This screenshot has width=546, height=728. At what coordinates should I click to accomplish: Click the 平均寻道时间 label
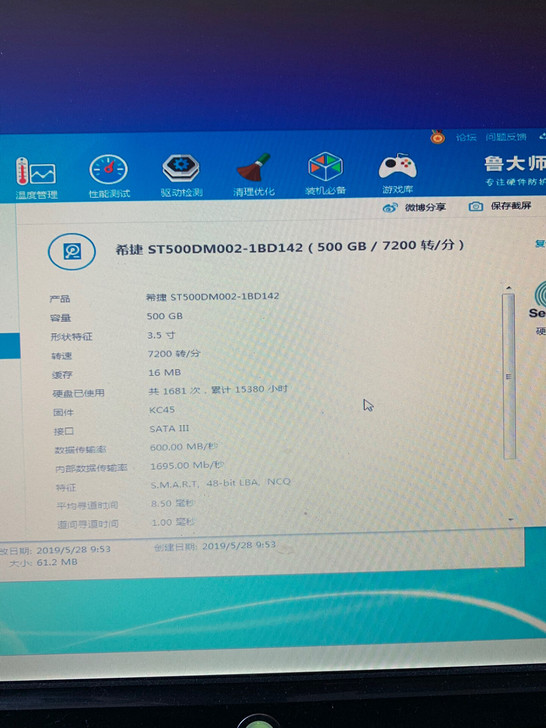pyautogui.click(x=87, y=505)
